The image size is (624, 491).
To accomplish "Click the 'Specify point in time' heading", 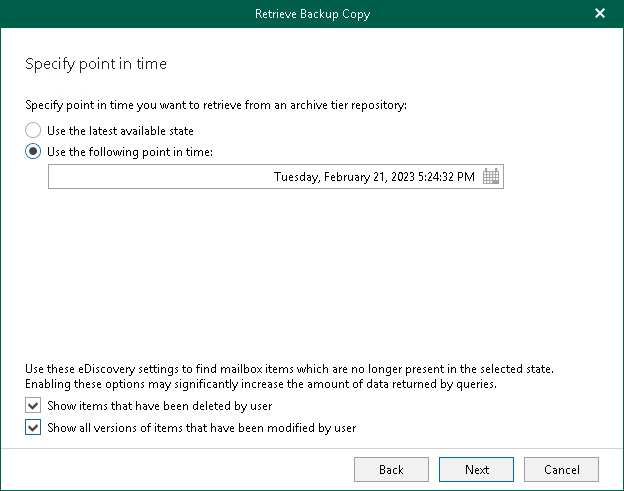I will [95, 64].
